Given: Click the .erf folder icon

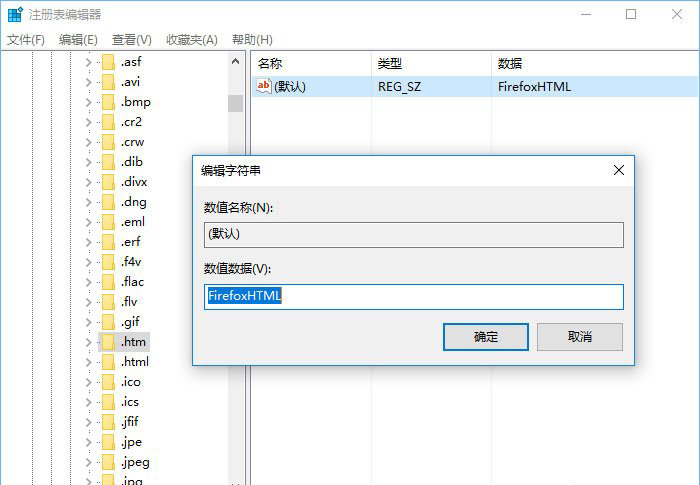Looking at the screenshot, I should coord(108,242).
